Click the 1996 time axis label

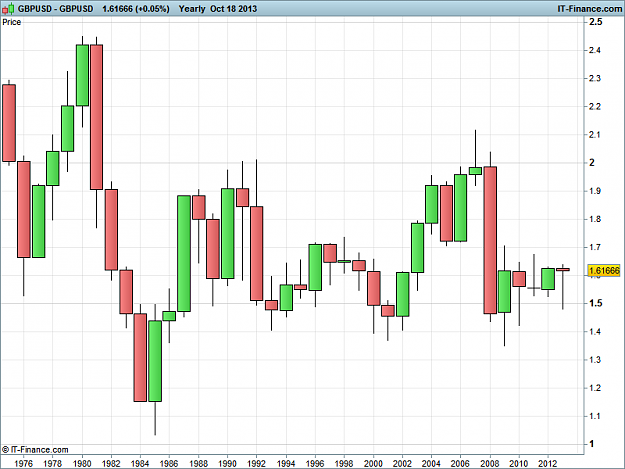click(x=315, y=463)
